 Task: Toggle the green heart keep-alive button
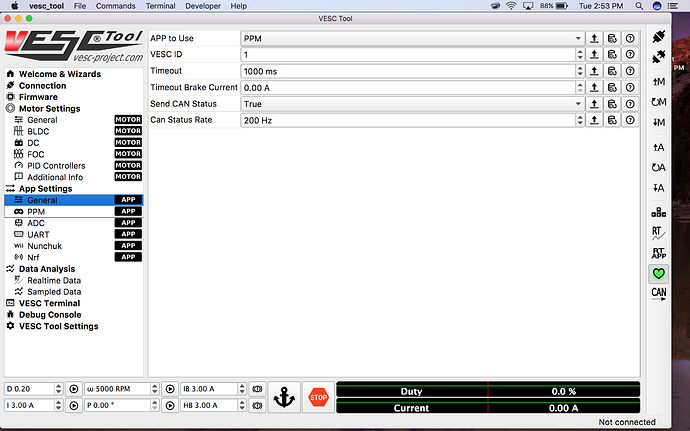pyautogui.click(x=658, y=273)
